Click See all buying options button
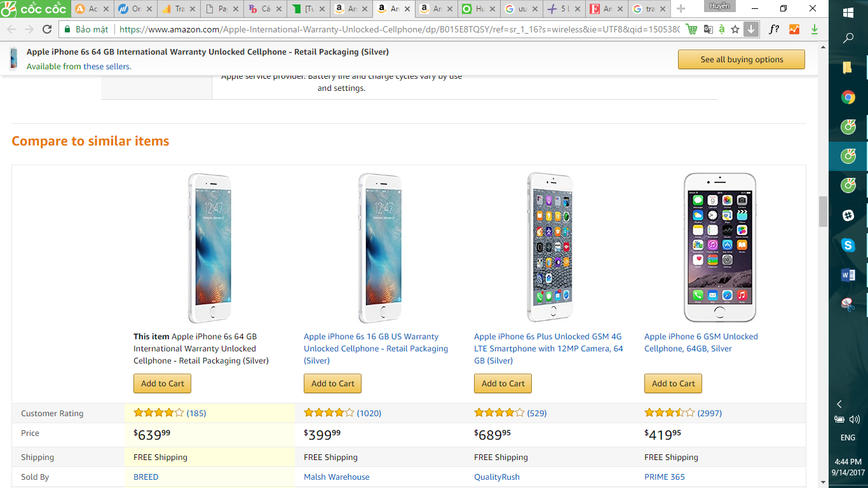The width and height of the screenshot is (868, 488). pyautogui.click(x=741, y=60)
